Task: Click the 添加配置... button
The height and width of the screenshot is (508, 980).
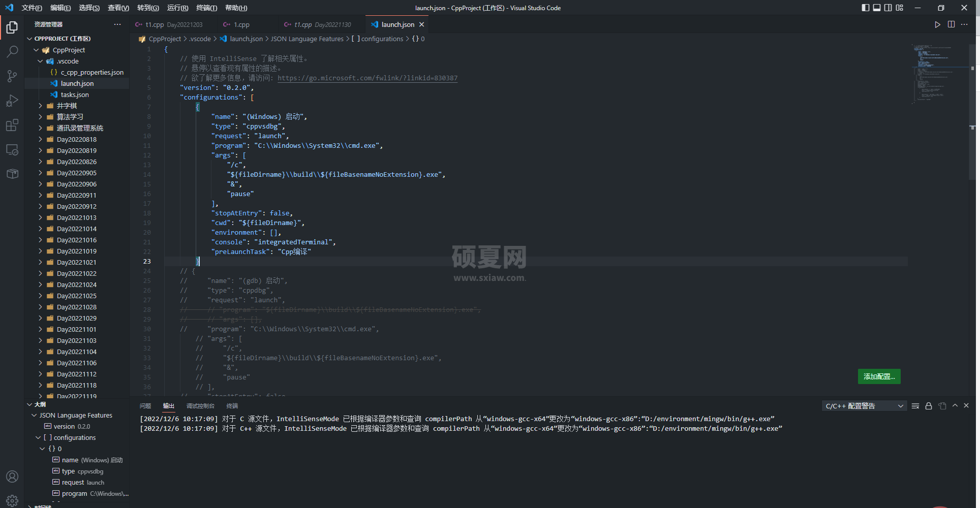Action: click(879, 376)
